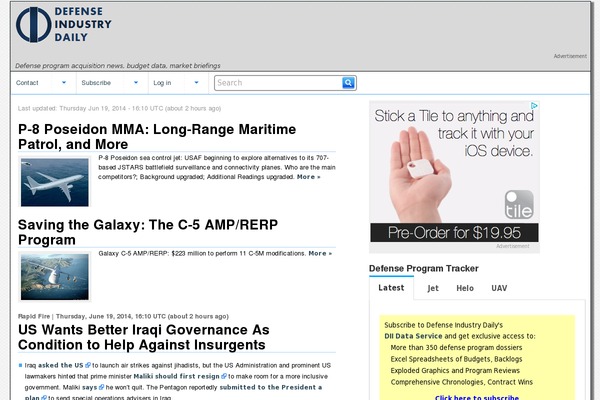The height and width of the screenshot is (400, 600).
Task: Expand the Log in dropdown arrow
Action: [196, 83]
